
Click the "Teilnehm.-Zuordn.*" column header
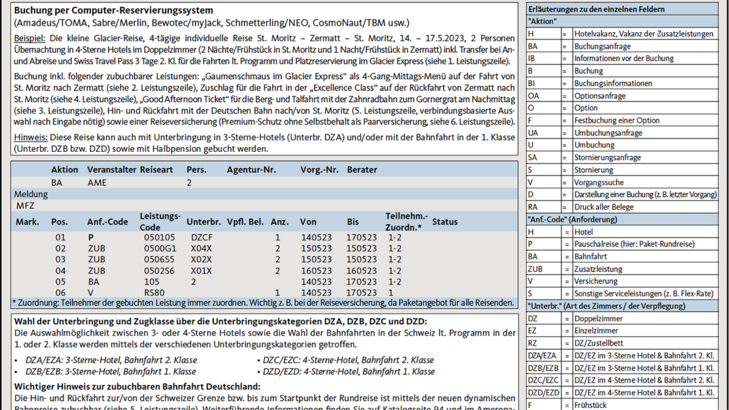click(406, 222)
